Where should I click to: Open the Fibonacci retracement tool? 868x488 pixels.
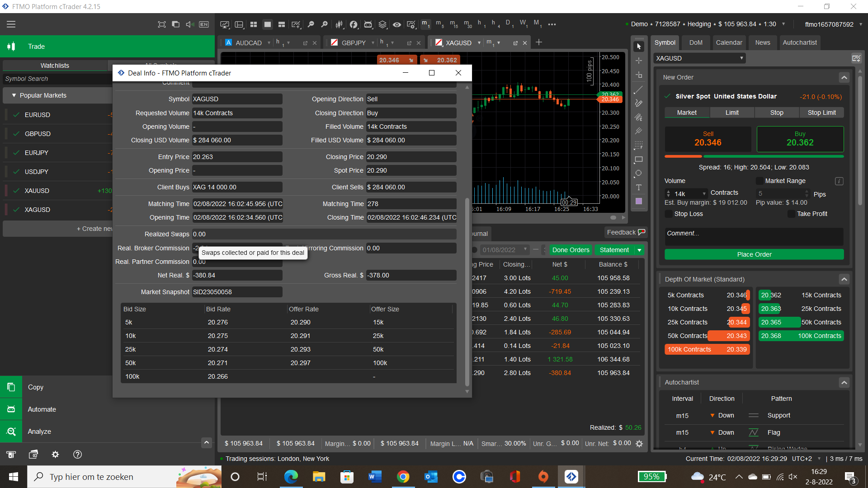tap(639, 145)
